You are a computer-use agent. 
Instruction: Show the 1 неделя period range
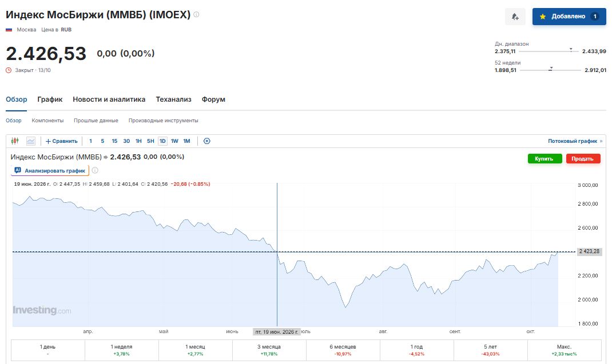coord(121,350)
